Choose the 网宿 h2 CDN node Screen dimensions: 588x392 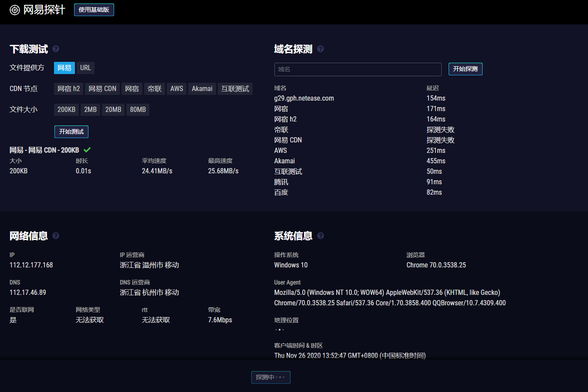pos(69,89)
